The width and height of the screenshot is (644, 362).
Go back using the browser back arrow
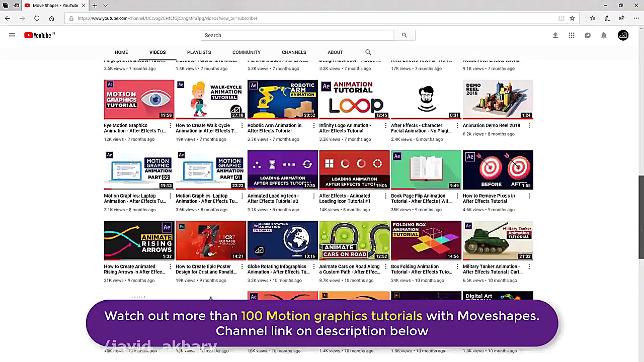pos(8,18)
